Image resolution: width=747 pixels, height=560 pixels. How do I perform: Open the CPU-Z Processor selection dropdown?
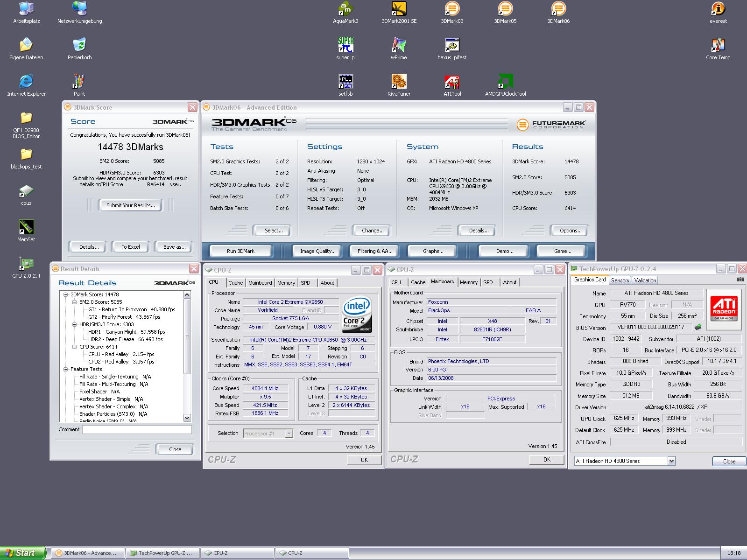[289, 434]
